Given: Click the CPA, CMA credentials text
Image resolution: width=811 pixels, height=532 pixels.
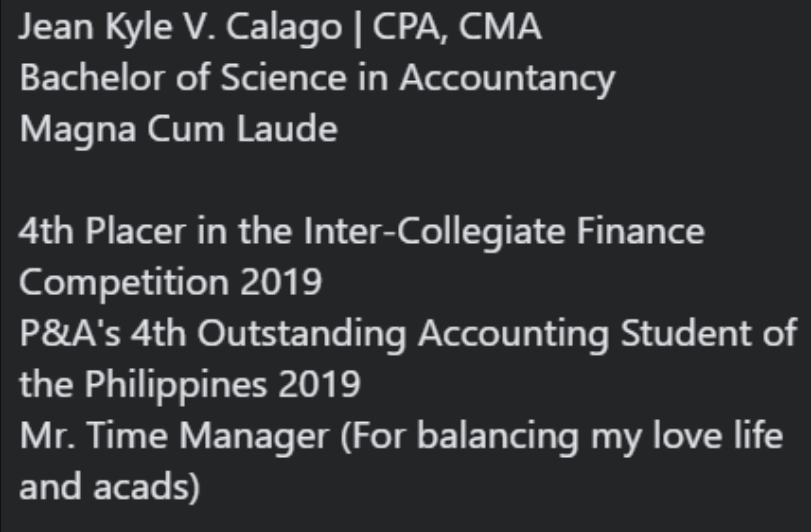Looking at the screenshot, I should (457, 26).
